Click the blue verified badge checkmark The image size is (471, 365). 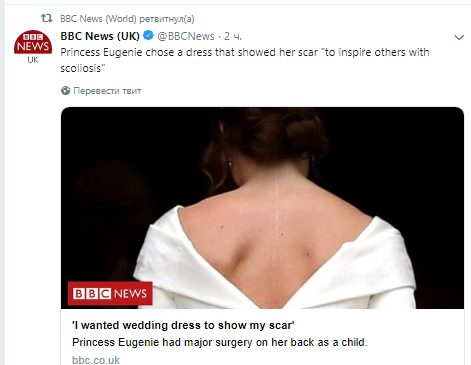coord(148,35)
